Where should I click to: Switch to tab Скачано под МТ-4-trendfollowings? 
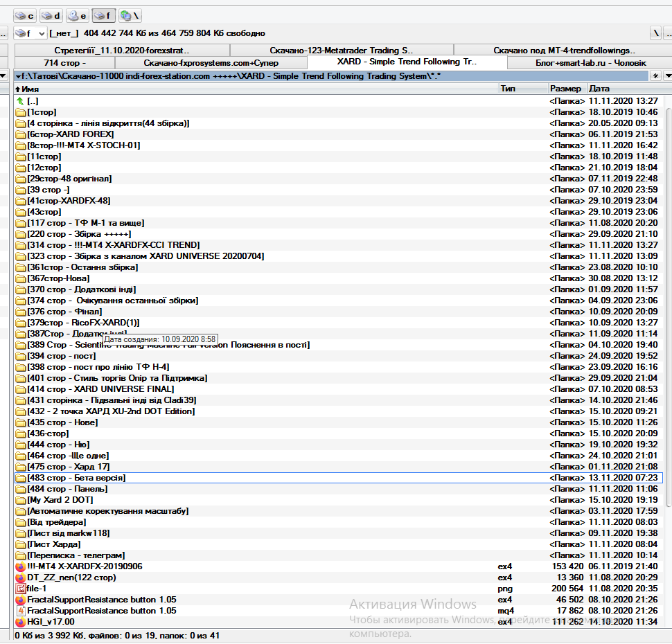tap(563, 50)
